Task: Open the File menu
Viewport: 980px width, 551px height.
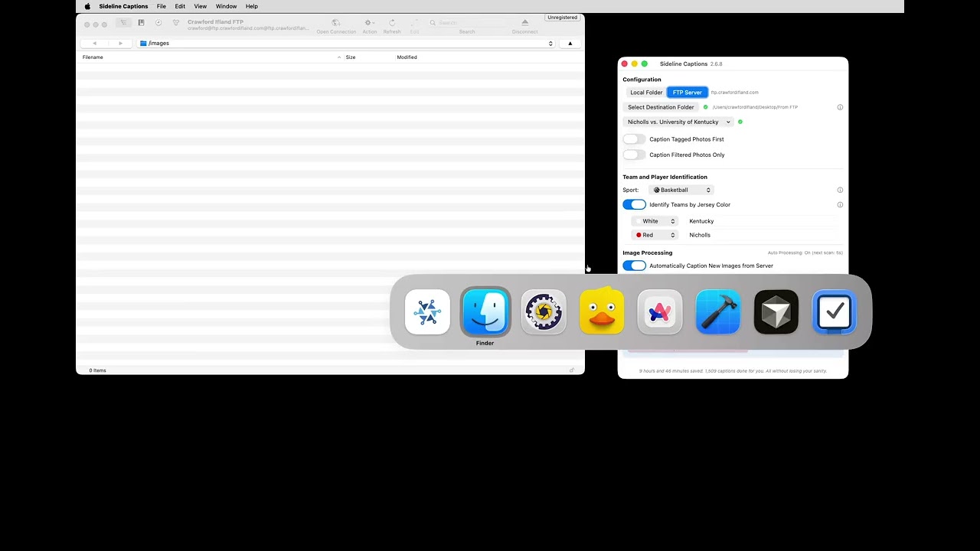Action: (162, 6)
